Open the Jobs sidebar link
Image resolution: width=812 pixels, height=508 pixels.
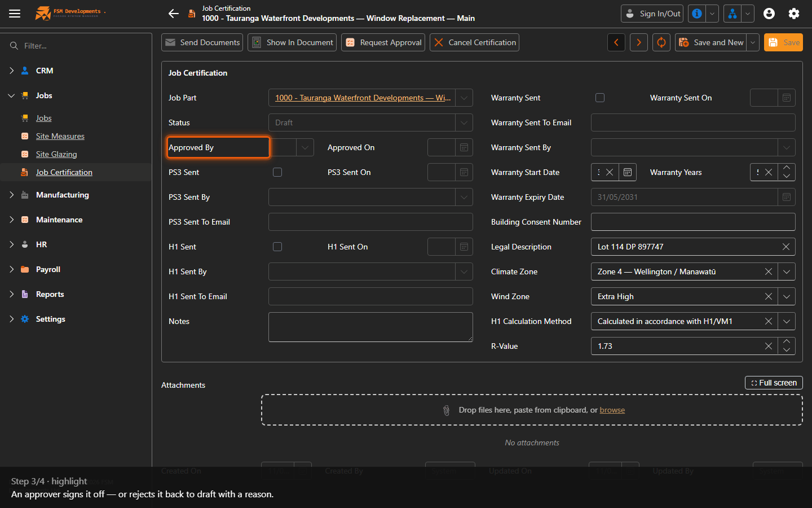click(43, 118)
